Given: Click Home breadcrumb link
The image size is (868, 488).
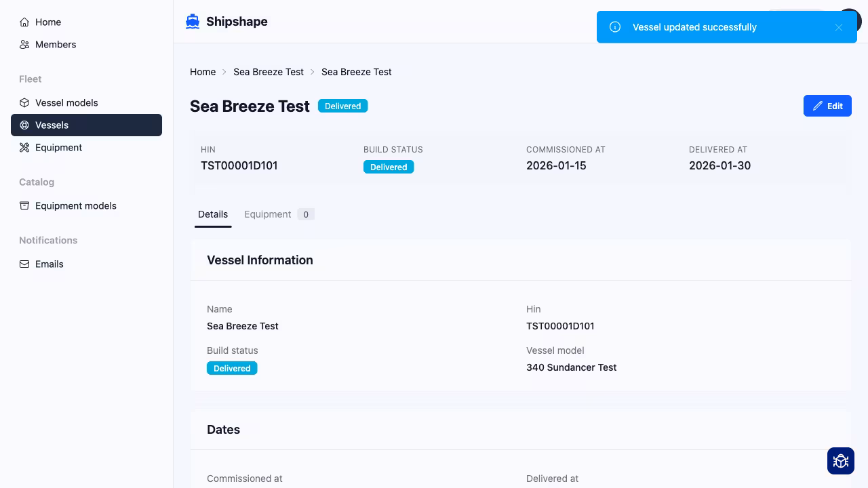Looking at the screenshot, I should [203, 72].
